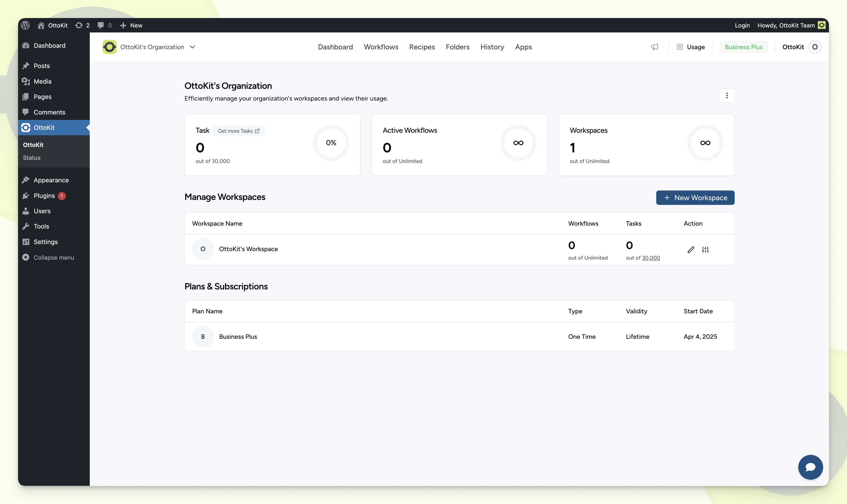Click the OttoKit's Workspace avatar circle

[x=203, y=249]
